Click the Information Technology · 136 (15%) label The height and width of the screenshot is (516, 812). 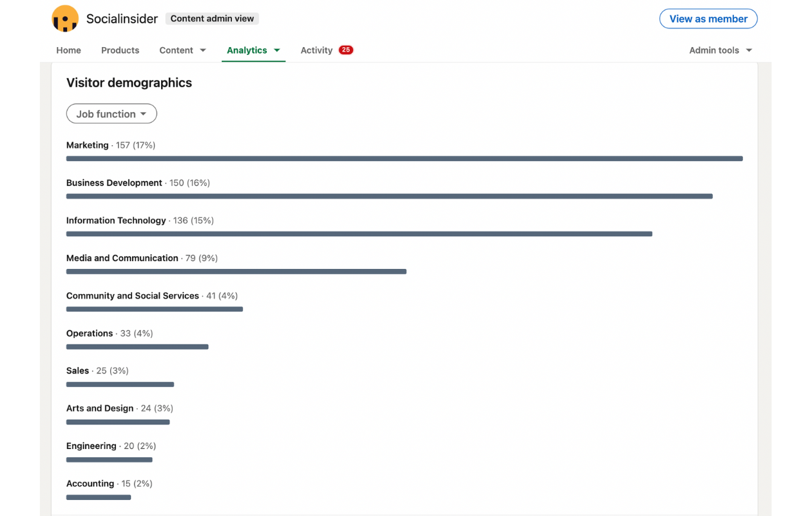click(140, 221)
